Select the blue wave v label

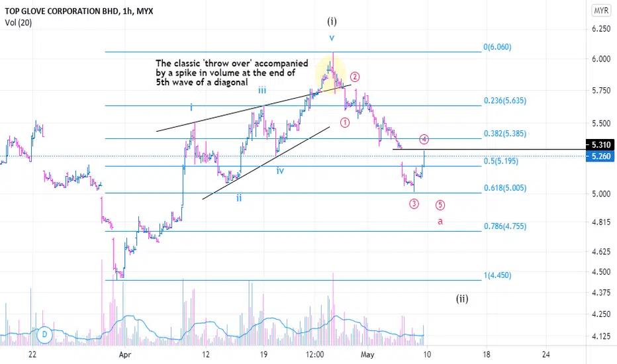[x=332, y=38]
